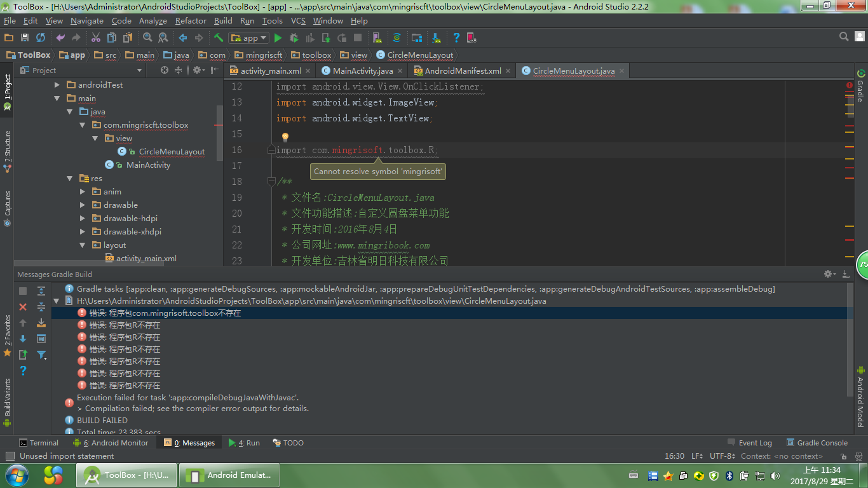This screenshot has width=868, height=488.
Task: Expand the anim folder
Action: click(x=82, y=191)
